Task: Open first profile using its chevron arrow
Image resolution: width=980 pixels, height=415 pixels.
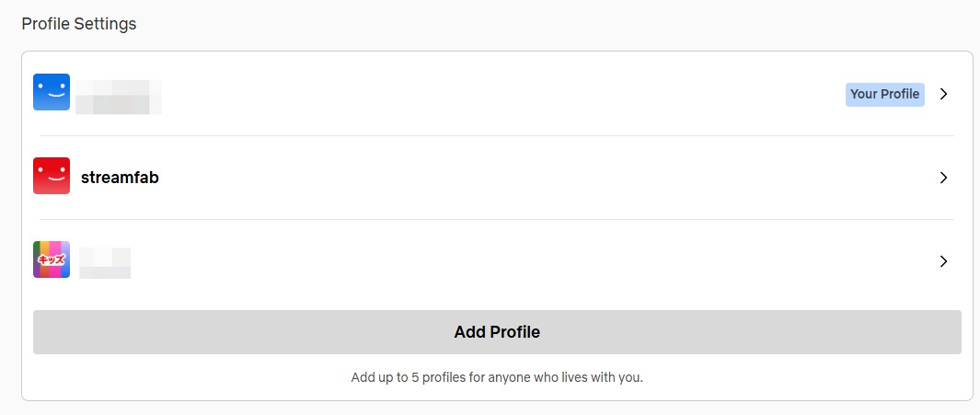Action: [943, 94]
